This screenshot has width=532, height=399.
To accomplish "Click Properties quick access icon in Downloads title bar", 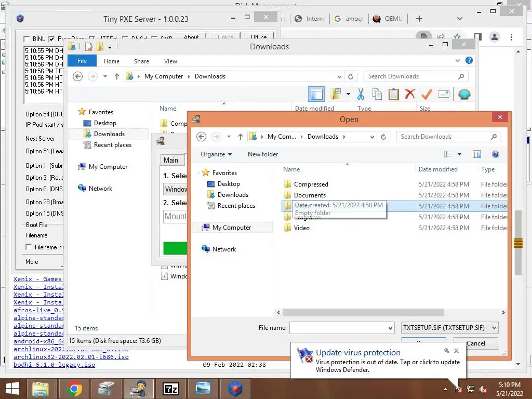I will tap(89, 47).
